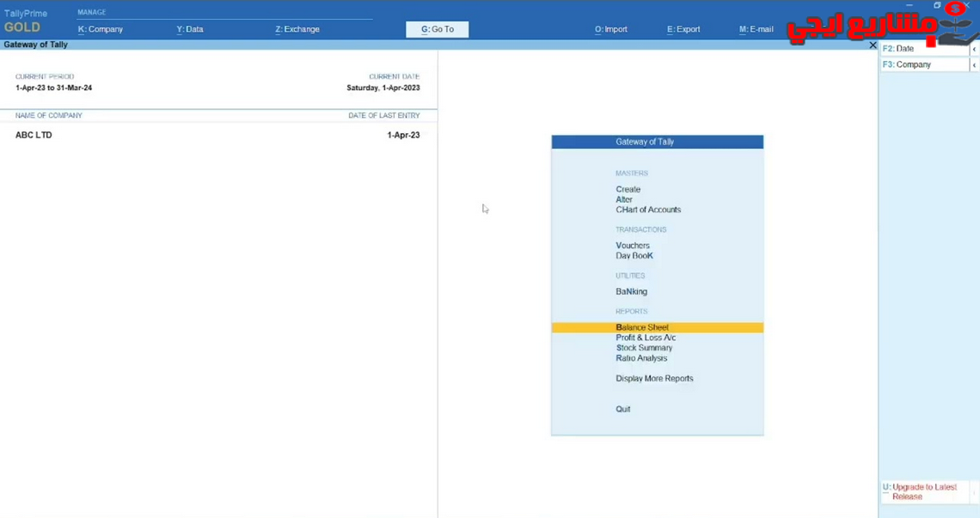The image size is (980, 518).
Task: Open the Y: Data menu
Action: coord(190,29)
